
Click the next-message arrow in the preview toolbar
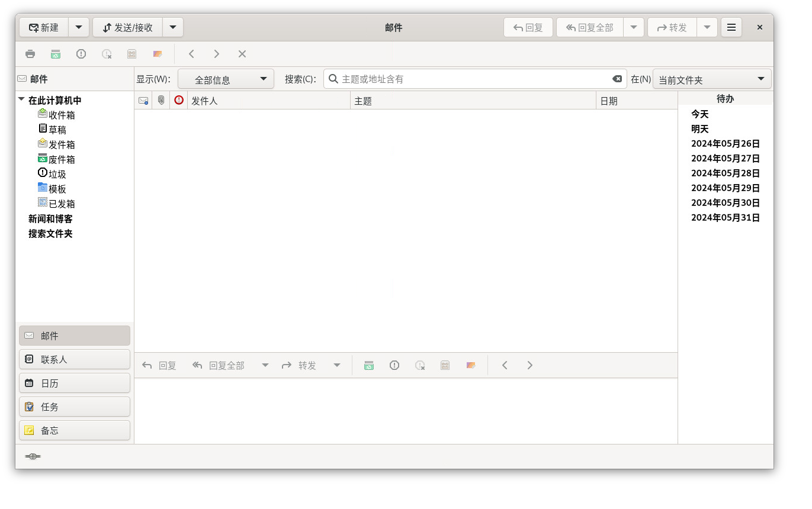[529, 365]
